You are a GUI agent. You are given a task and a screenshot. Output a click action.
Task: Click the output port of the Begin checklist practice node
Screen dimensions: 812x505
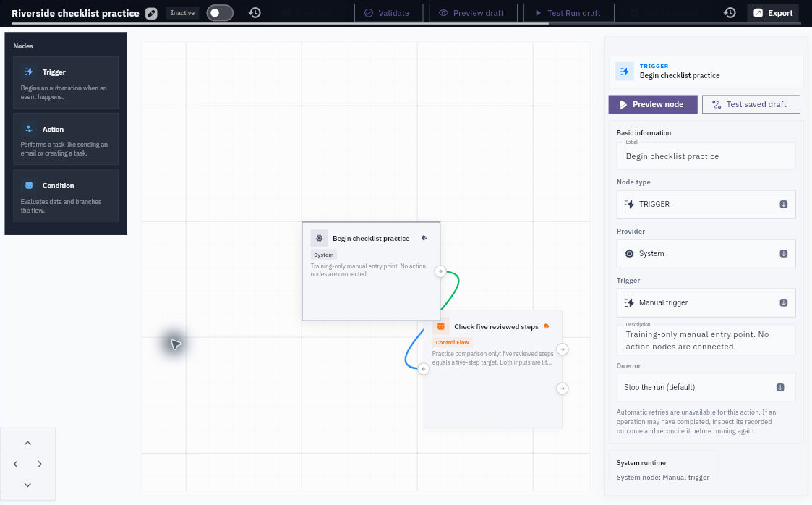(x=440, y=271)
